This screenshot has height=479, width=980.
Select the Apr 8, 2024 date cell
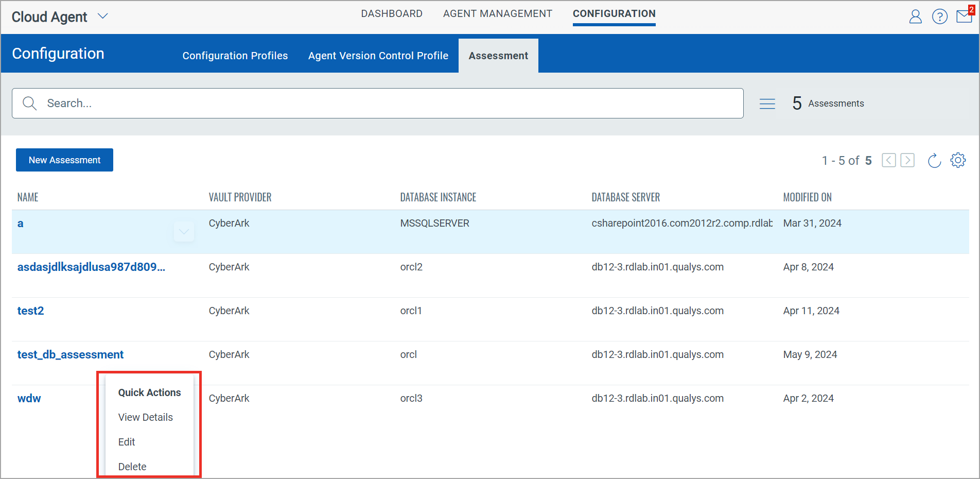[808, 267]
